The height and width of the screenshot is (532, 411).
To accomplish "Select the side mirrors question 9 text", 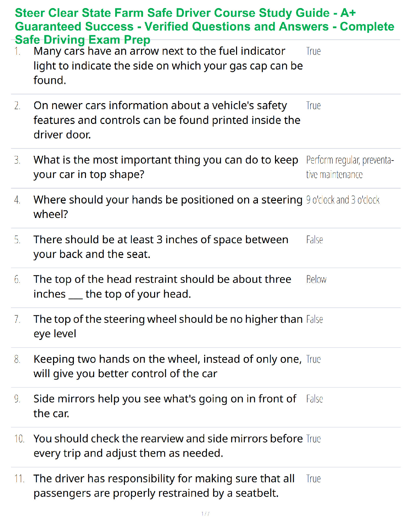I will (x=165, y=406).
